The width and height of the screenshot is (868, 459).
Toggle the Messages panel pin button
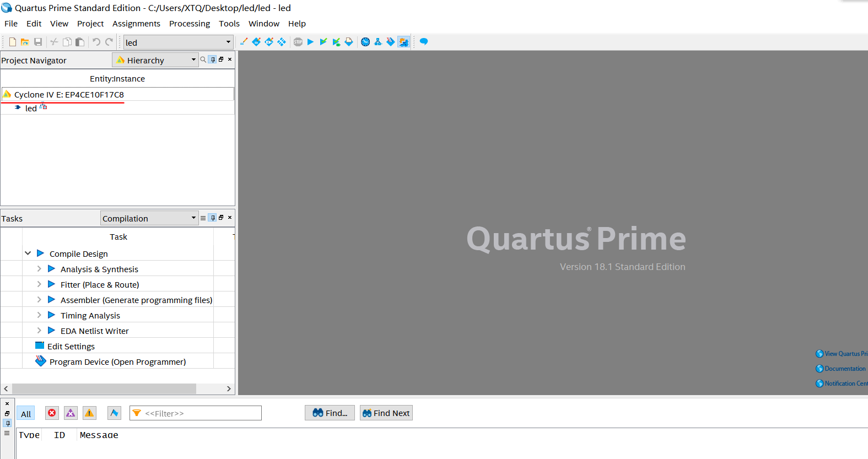click(x=7, y=423)
